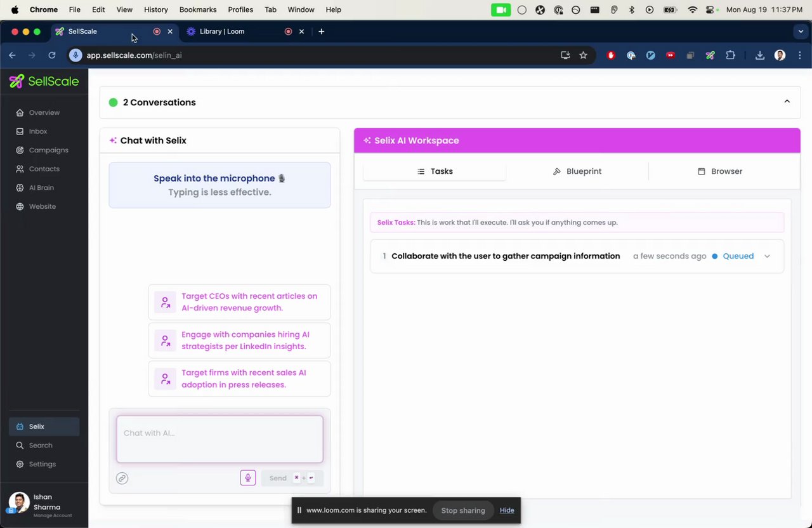The height and width of the screenshot is (528, 812).
Task: Click the Wi-Fi icon in menu bar
Action: click(693, 10)
